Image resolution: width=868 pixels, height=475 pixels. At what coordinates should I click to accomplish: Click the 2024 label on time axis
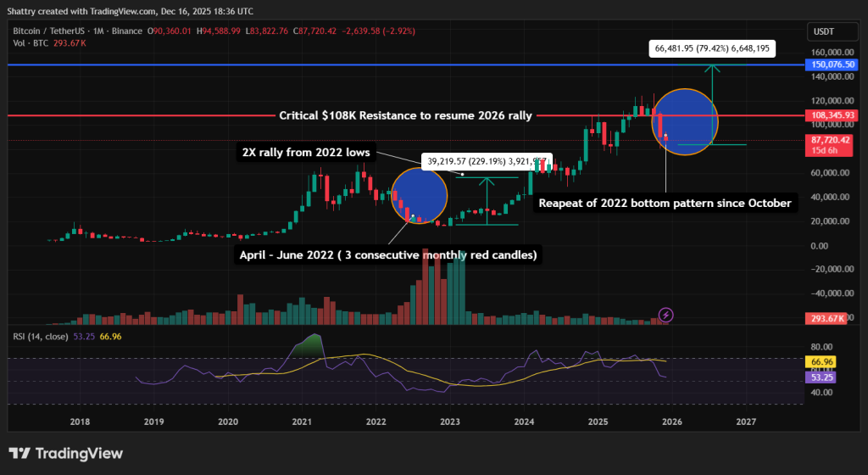point(524,422)
